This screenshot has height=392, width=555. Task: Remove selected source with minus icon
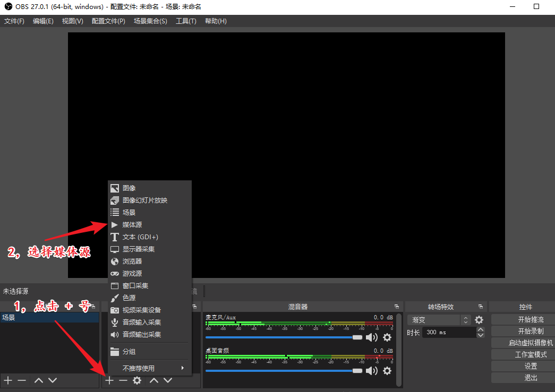tap(123, 380)
